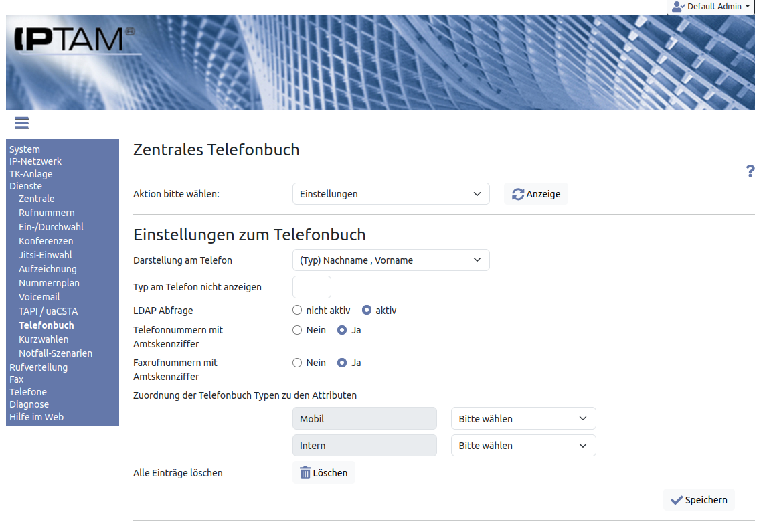767x532 pixels.
Task: Select Nein for Telefonnummern mit Amtskennziffer
Action: pos(298,330)
